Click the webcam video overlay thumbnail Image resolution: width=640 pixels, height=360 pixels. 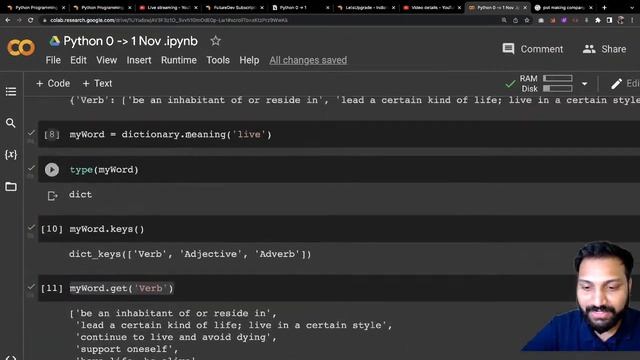tap(581, 296)
